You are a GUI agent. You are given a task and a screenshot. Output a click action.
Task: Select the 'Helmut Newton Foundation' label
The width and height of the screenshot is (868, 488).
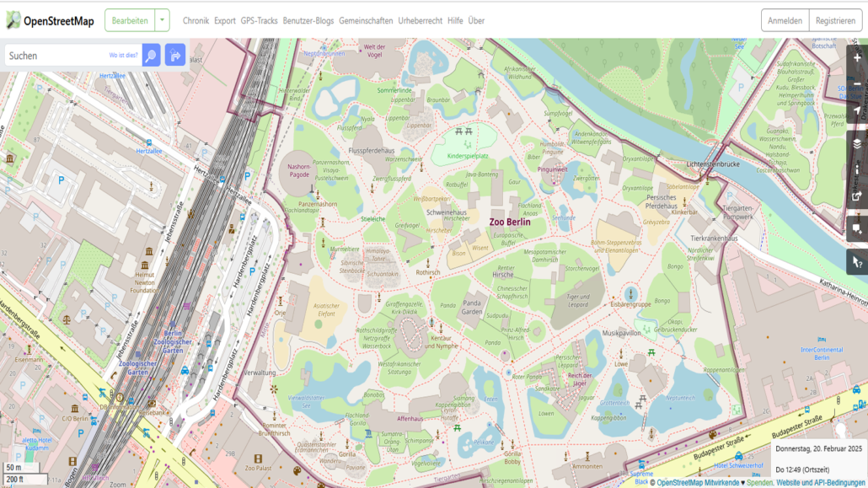[x=144, y=282]
